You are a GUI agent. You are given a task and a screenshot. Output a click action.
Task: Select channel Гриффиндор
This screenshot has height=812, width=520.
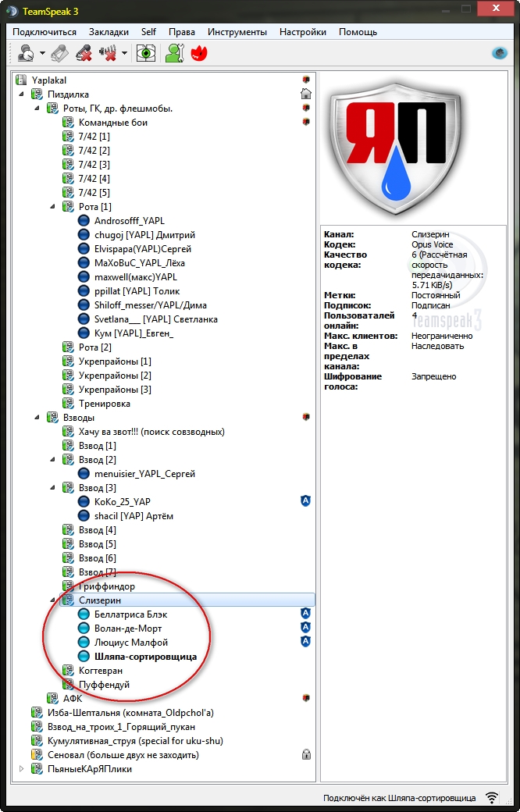pos(107,586)
